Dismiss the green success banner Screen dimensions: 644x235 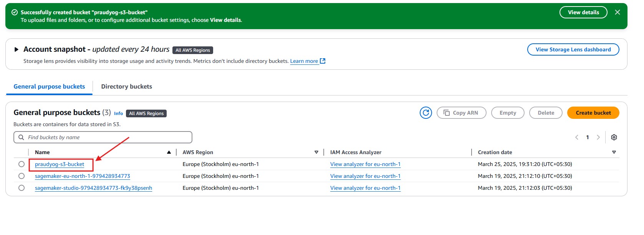[x=617, y=12]
